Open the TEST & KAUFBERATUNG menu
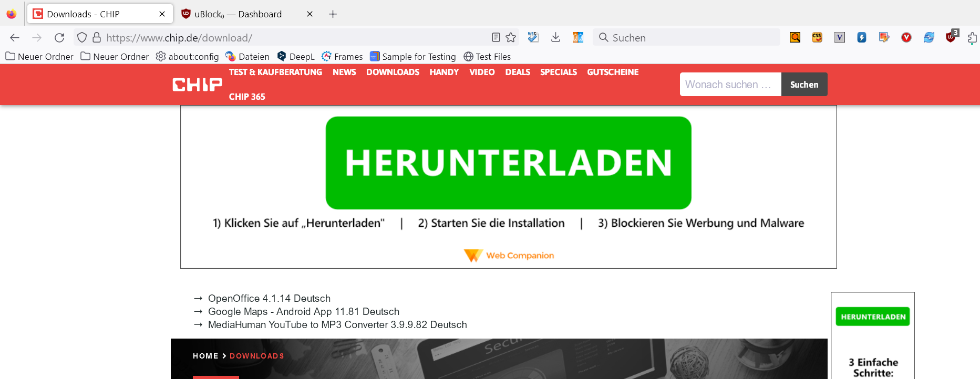The width and height of the screenshot is (980, 379). (x=275, y=72)
